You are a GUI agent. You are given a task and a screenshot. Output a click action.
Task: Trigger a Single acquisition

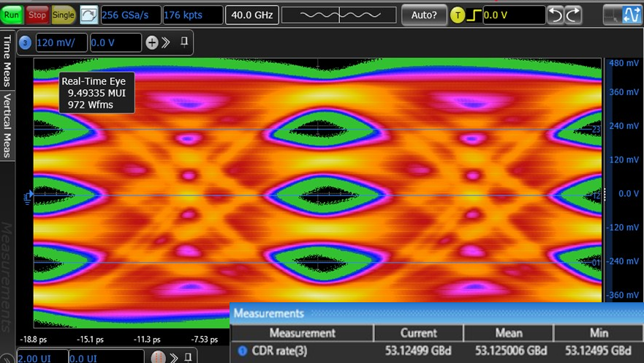62,14
